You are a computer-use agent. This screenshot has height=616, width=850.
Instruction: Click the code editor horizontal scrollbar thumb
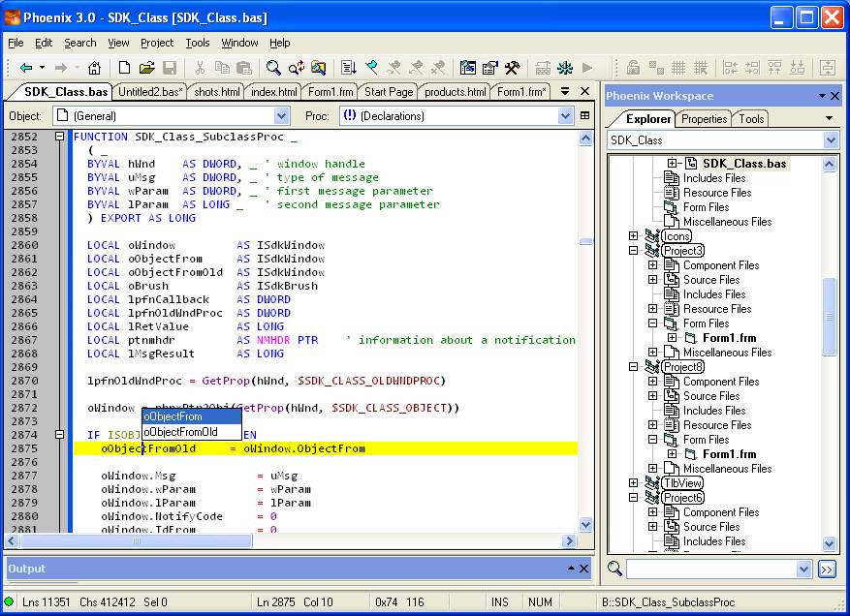(x=136, y=540)
